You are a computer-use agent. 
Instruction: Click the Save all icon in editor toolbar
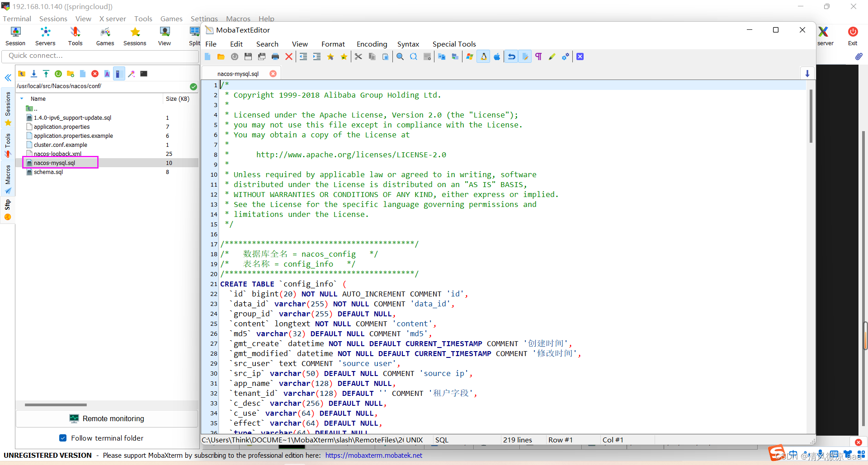tap(262, 56)
